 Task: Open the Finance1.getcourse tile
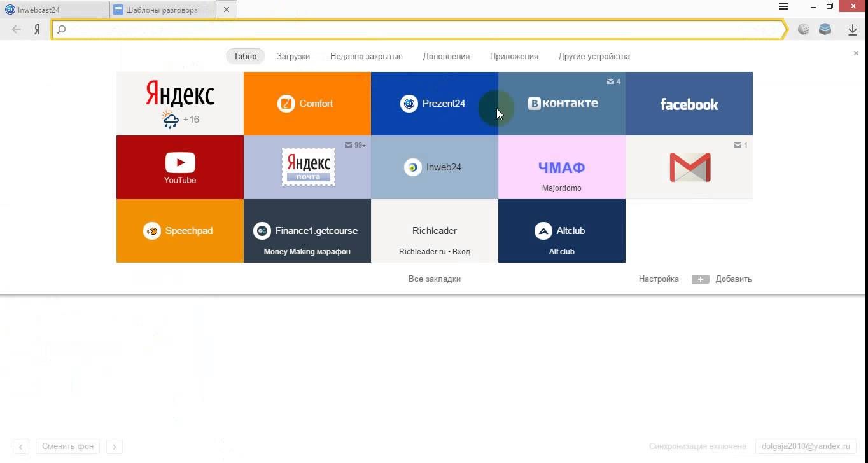pos(307,231)
